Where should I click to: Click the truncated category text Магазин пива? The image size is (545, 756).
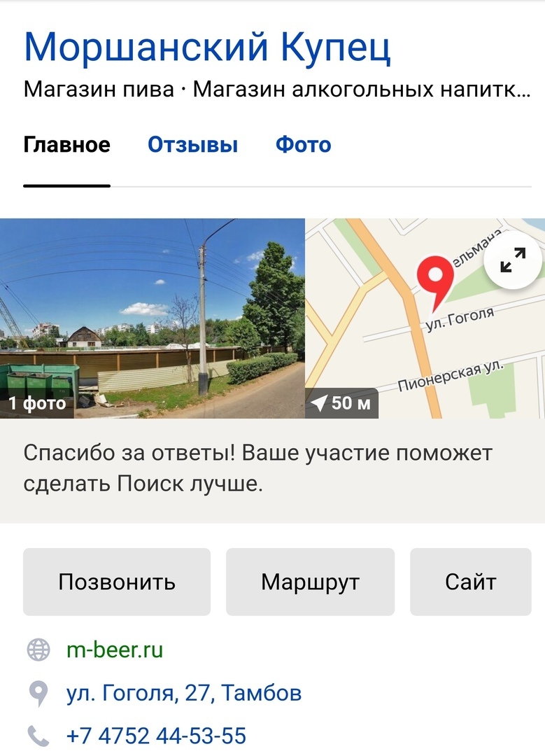(x=99, y=89)
